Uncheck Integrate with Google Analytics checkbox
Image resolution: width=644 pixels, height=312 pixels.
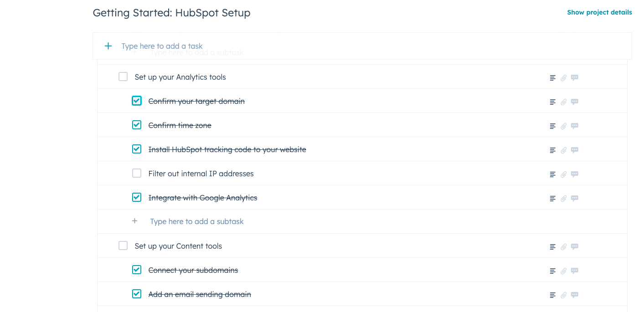point(137,197)
